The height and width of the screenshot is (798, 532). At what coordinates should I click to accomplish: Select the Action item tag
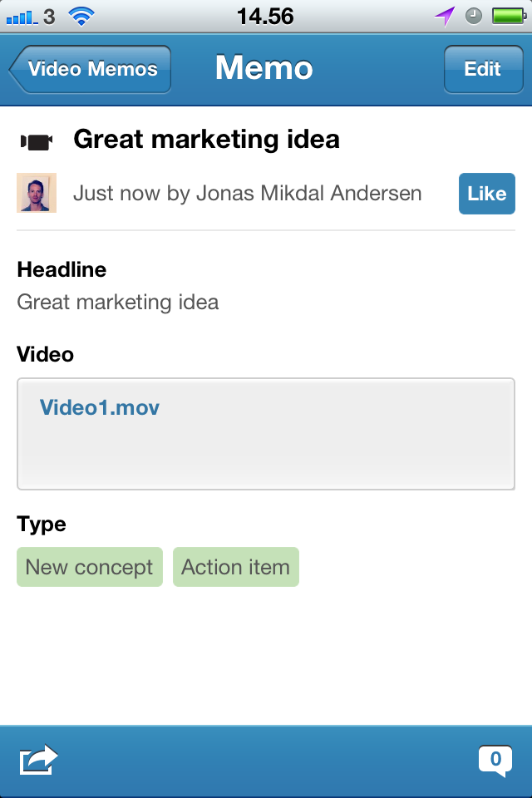235,567
